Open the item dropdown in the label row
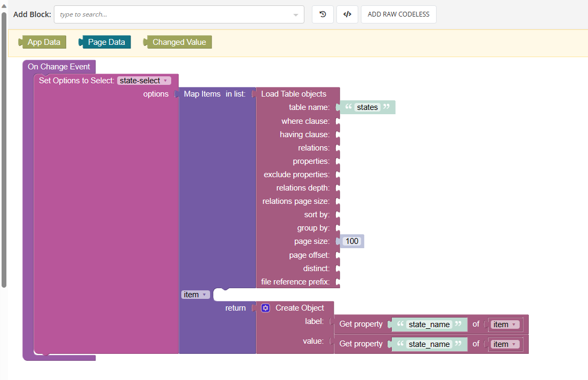The image size is (588, 380). click(504, 324)
